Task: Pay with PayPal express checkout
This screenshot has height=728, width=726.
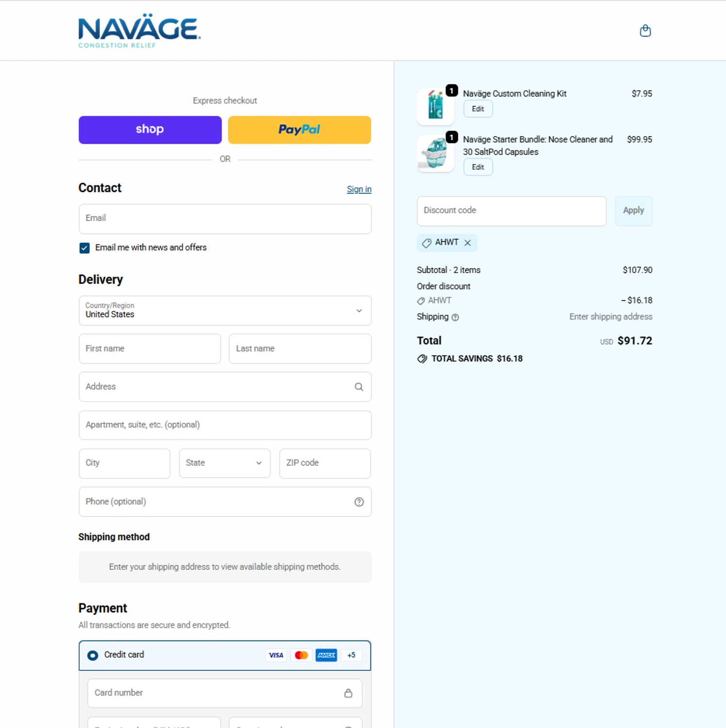Action: pyautogui.click(x=299, y=130)
